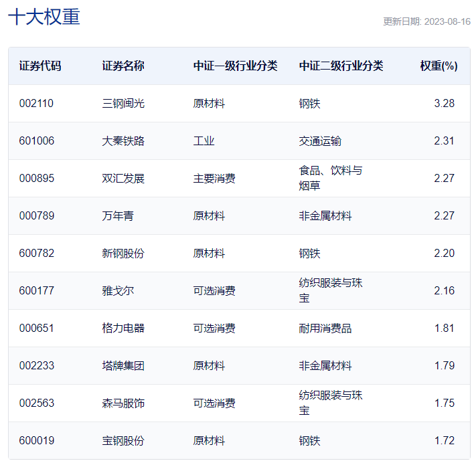Click the 证券名称 column header

coord(123,66)
